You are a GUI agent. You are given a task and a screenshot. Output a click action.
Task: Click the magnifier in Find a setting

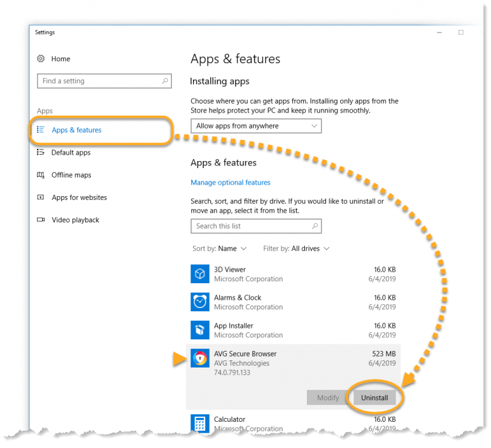[x=165, y=81]
